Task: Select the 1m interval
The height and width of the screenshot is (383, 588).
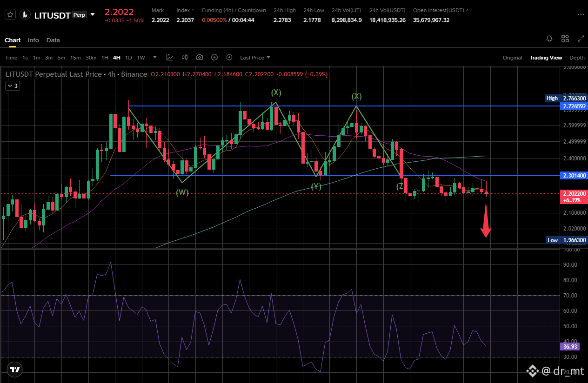Action: (x=36, y=58)
